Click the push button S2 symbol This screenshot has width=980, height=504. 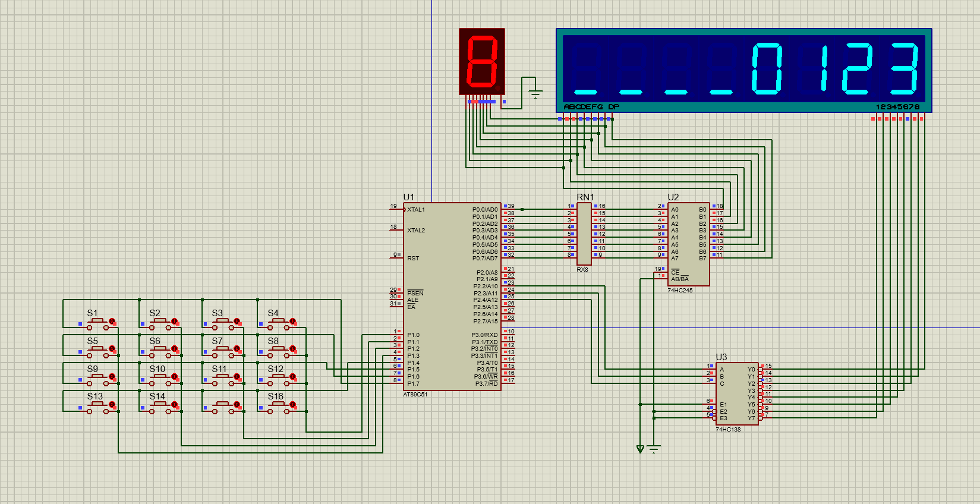point(160,323)
